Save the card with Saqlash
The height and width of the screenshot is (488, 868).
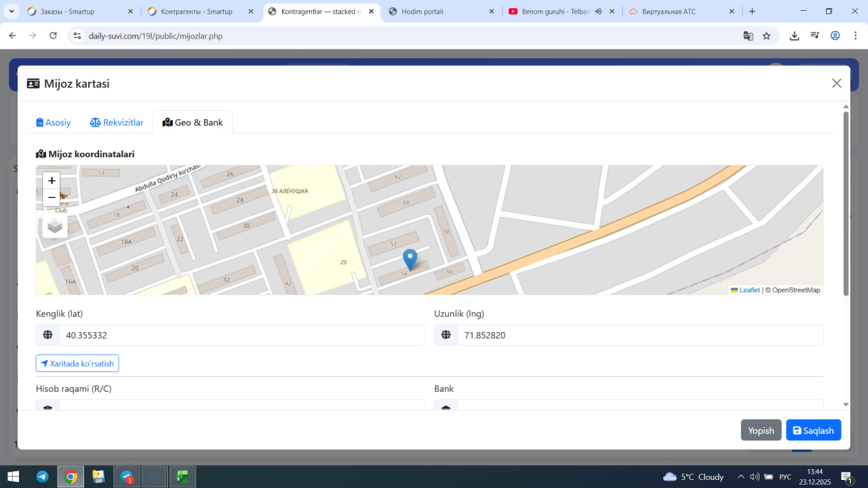tap(813, 430)
